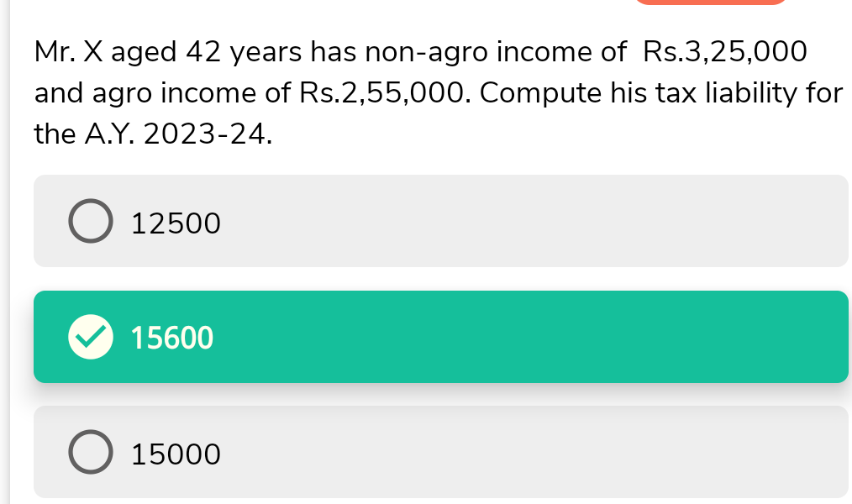Click the center of the grey 15000 option card
Screen dimensions: 852x504
click(441, 453)
